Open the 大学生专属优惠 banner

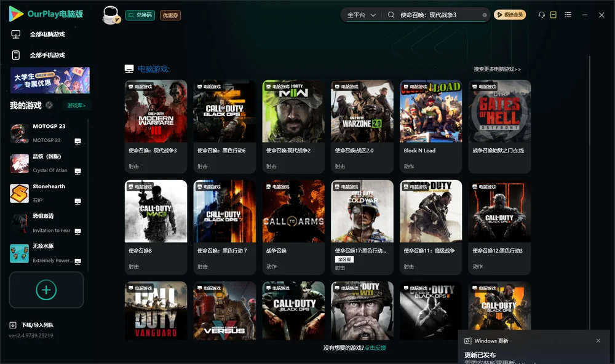50,81
